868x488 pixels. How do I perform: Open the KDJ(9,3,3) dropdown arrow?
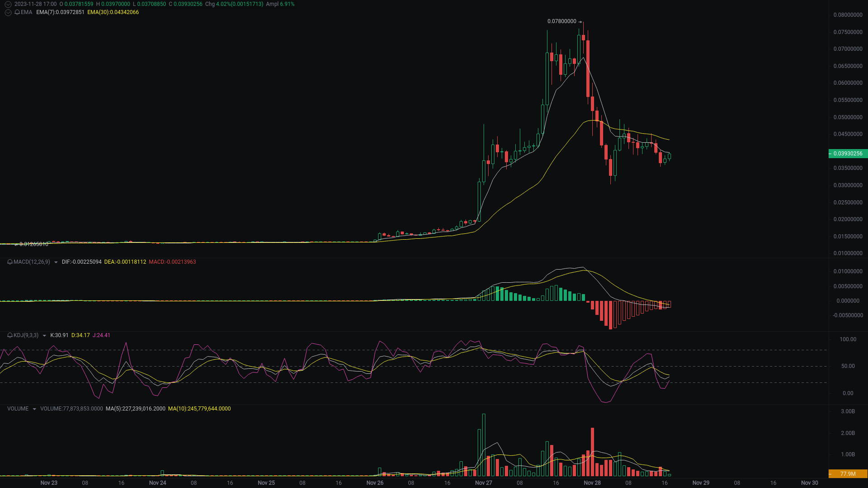point(44,336)
